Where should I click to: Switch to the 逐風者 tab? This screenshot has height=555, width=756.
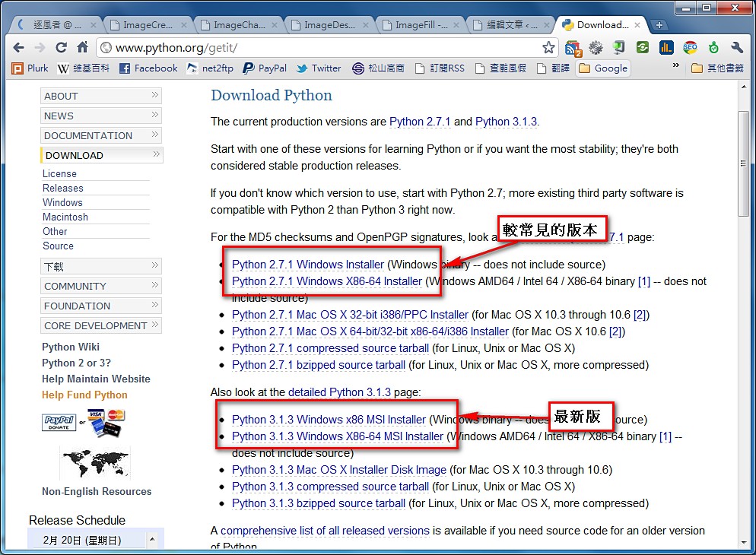click(x=56, y=25)
